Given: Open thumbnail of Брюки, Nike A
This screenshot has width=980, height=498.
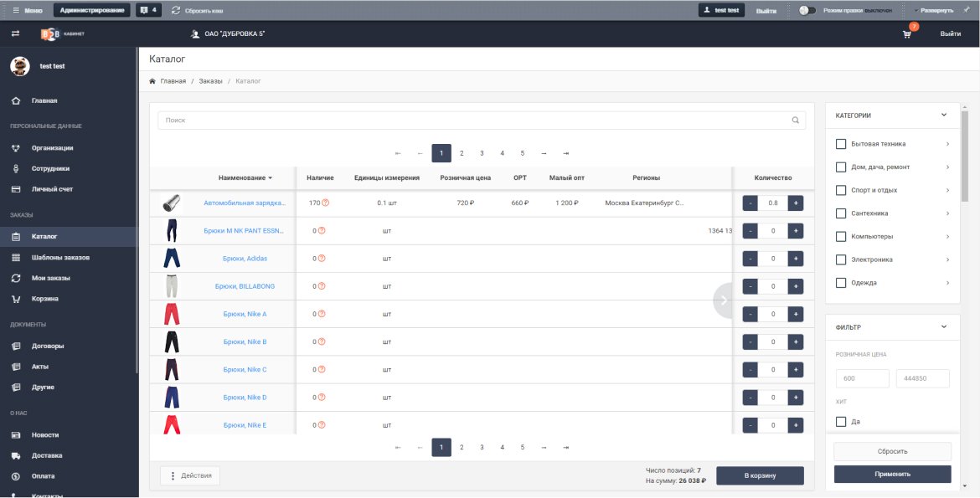Looking at the screenshot, I should (x=171, y=314).
